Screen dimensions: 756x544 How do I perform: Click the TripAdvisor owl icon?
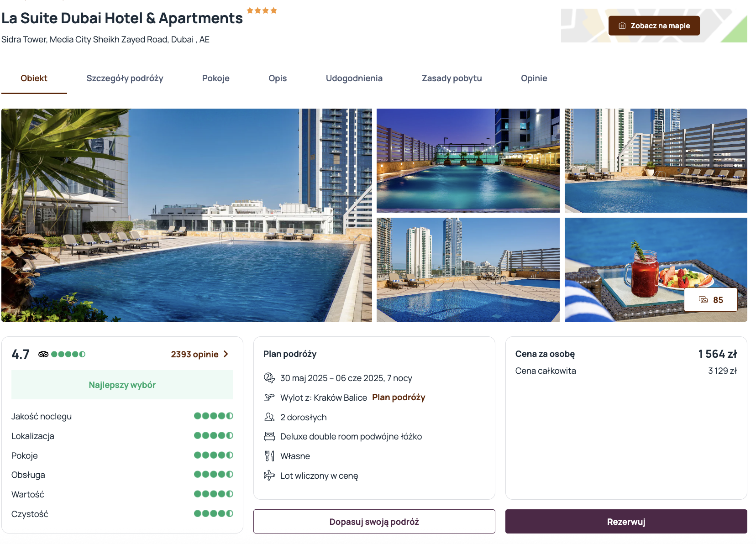(43, 354)
